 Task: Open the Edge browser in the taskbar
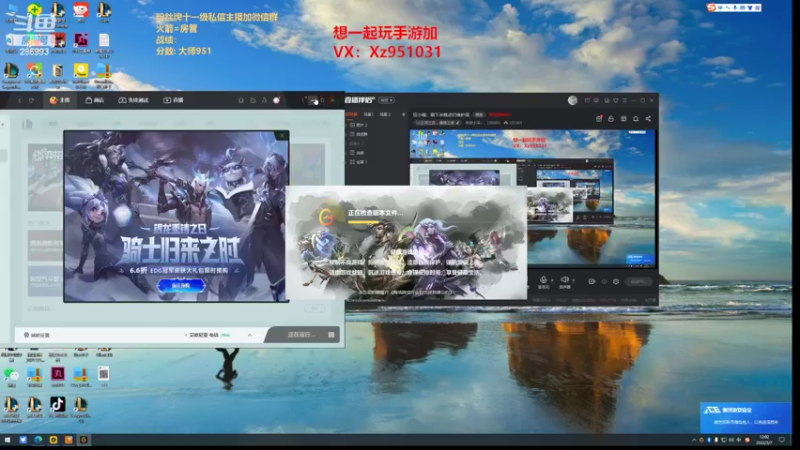38,440
